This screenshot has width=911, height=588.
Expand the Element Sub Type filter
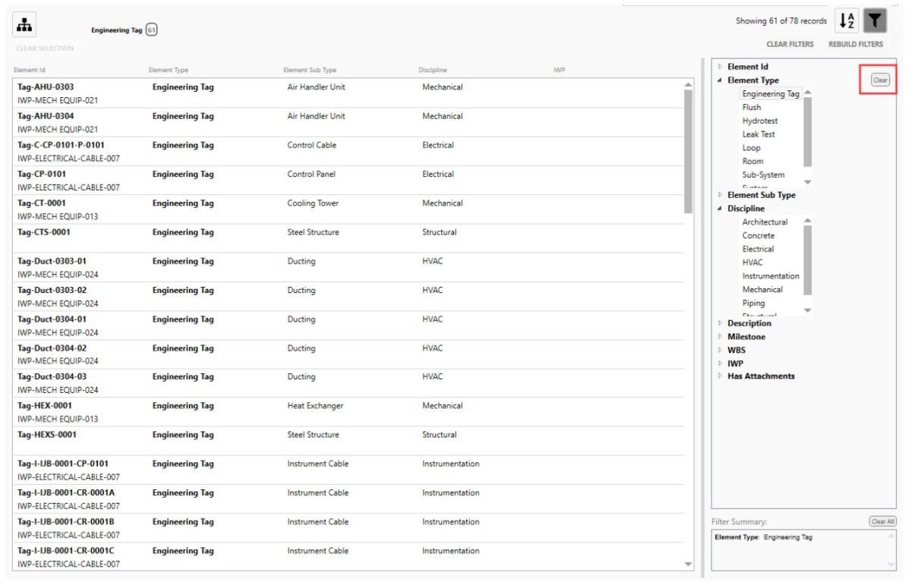[x=720, y=195]
